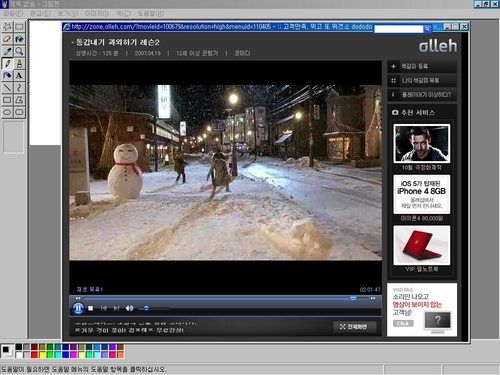Click the video progress bar handle
Image resolution: width=500 pixels, height=375 pixels.
tap(353, 298)
